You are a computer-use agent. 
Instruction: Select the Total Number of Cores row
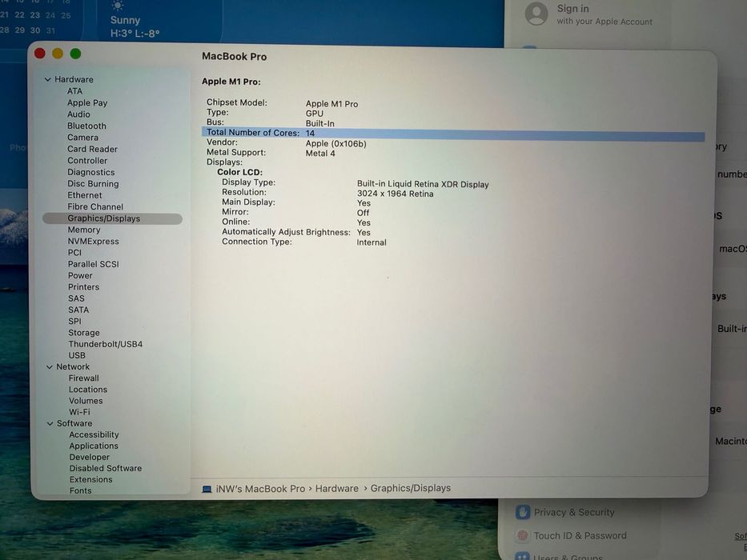[x=453, y=134]
